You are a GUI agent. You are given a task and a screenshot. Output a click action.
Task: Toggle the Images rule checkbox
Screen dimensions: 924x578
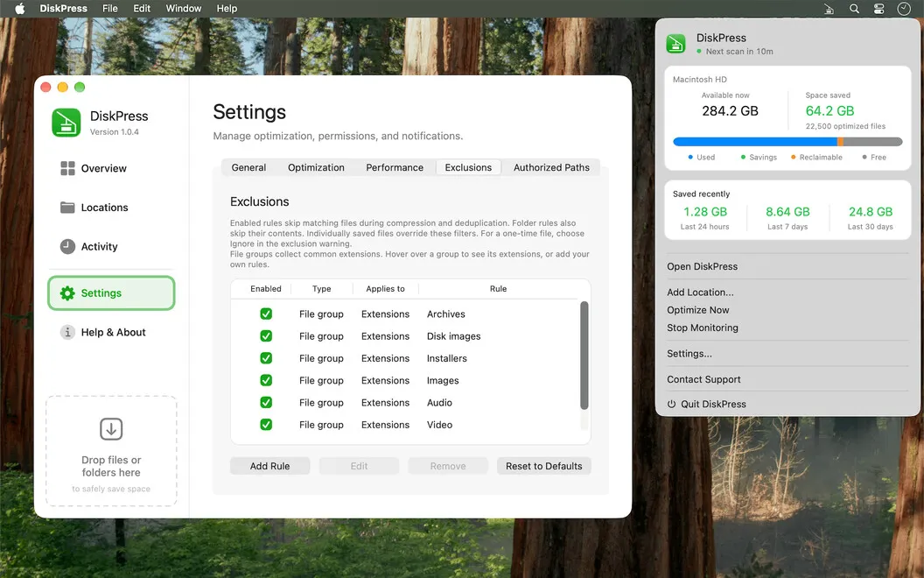point(266,380)
